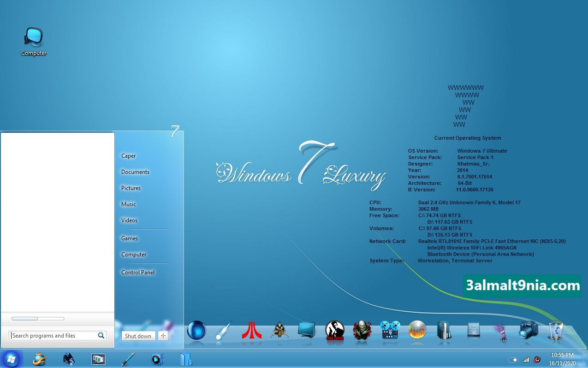This screenshot has width=588, height=368.
Task: Open the blue camera dock icon
Action: [529, 330]
